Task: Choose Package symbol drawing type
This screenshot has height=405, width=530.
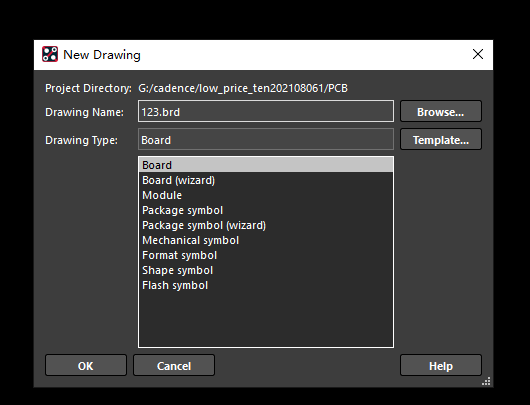Action: click(x=266, y=210)
